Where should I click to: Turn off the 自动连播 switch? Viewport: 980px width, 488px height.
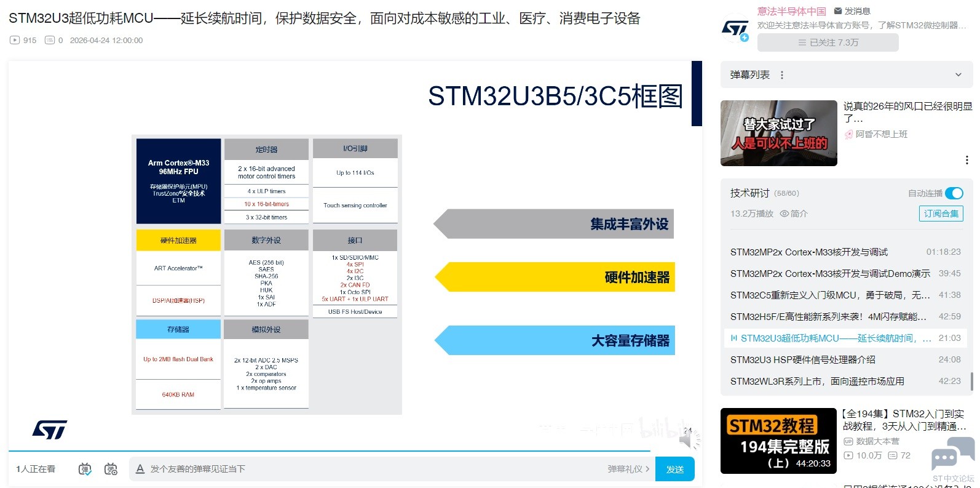pyautogui.click(x=954, y=193)
